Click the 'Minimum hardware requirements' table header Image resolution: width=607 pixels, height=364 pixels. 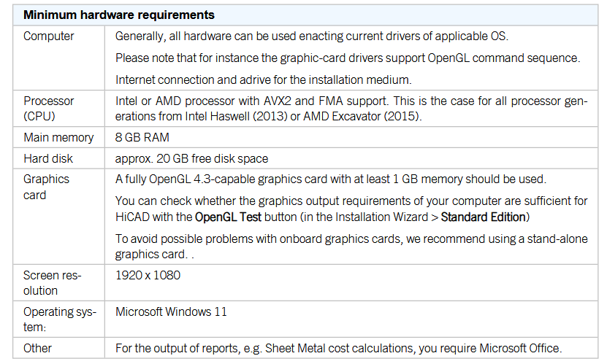119,15
